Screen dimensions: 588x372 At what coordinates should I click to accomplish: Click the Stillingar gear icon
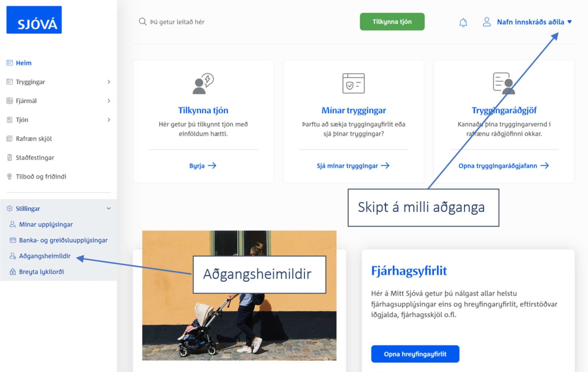[9, 208]
